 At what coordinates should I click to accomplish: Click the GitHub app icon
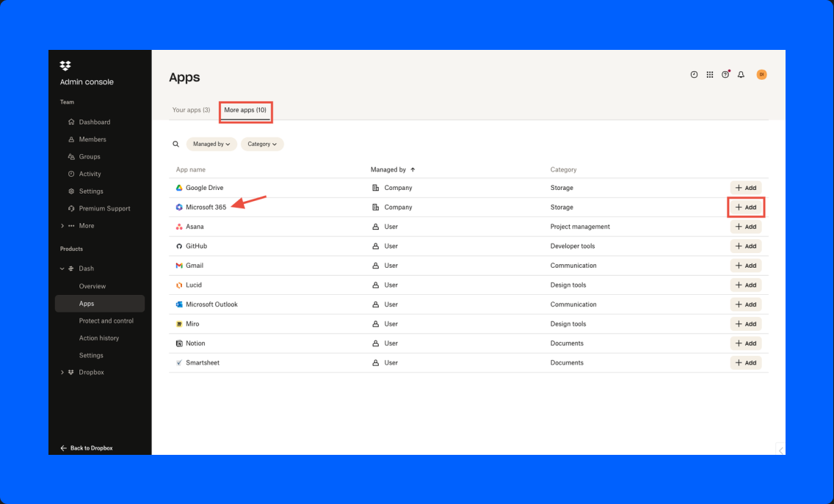[178, 246]
